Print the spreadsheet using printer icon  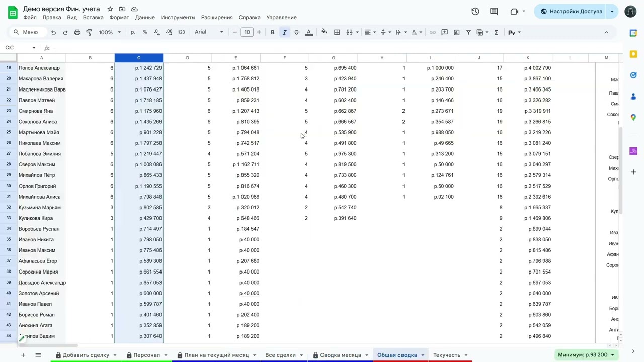click(x=77, y=32)
